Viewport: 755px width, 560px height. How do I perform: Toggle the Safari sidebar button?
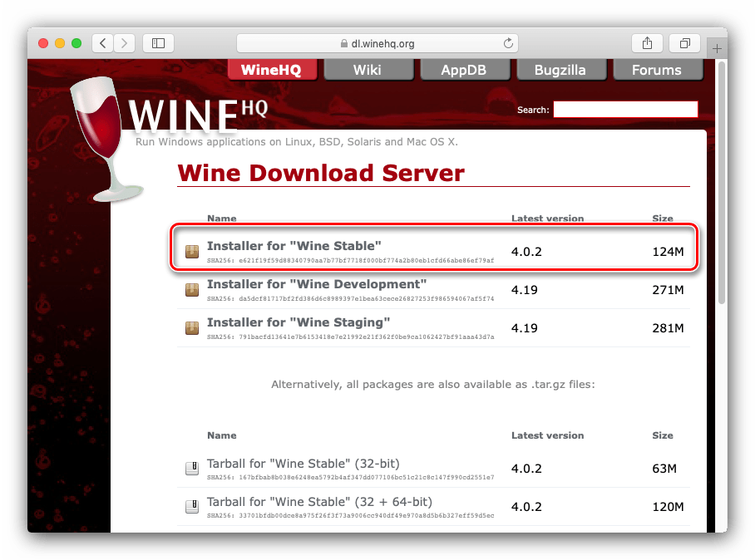[157, 43]
